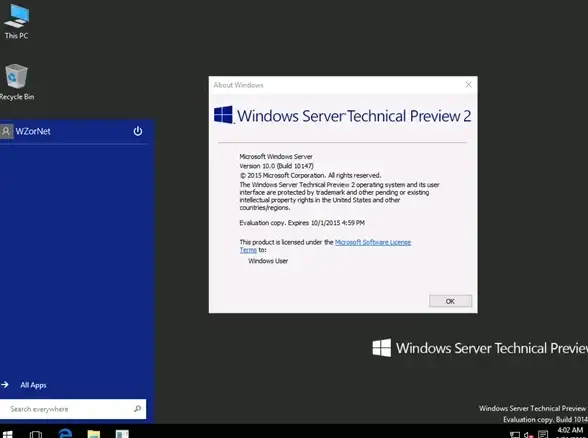
Task: Open File Explorer from the taskbar
Action: tap(94, 434)
